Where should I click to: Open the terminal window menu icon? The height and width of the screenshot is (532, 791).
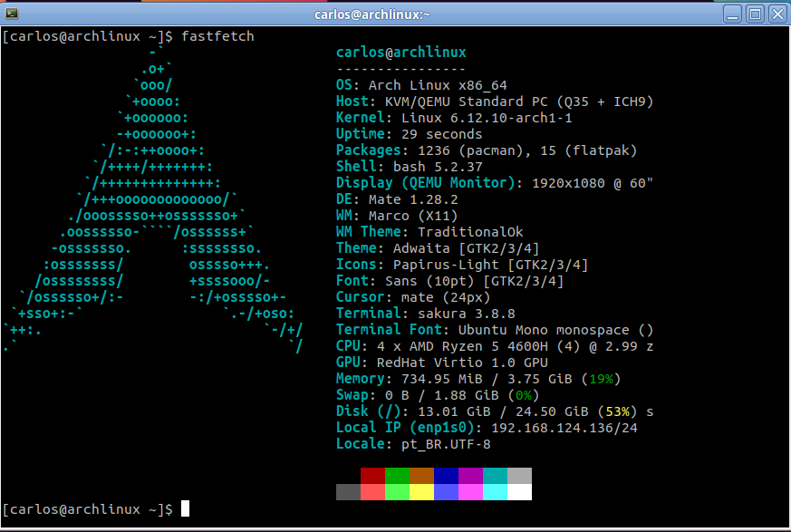[x=12, y=14]
